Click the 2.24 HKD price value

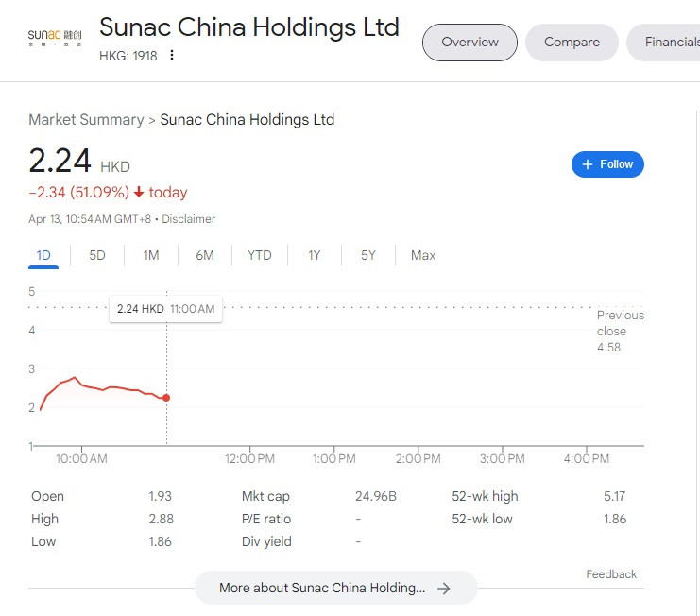point(79,162)
